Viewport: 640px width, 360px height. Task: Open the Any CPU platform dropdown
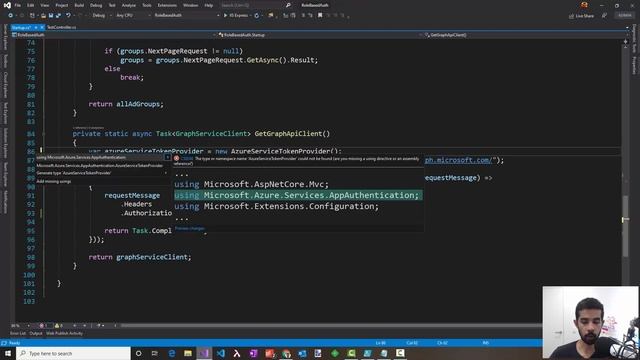click(x=132, y=16)
